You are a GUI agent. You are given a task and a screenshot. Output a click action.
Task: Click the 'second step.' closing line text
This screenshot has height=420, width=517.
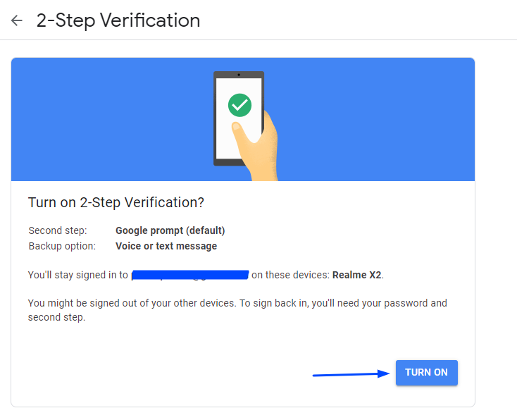tap(57, 317)
